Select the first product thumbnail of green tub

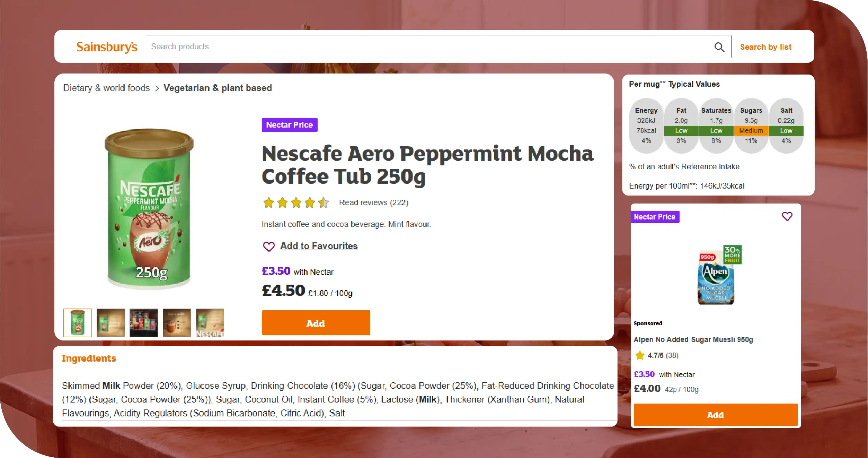click(78, 323)
